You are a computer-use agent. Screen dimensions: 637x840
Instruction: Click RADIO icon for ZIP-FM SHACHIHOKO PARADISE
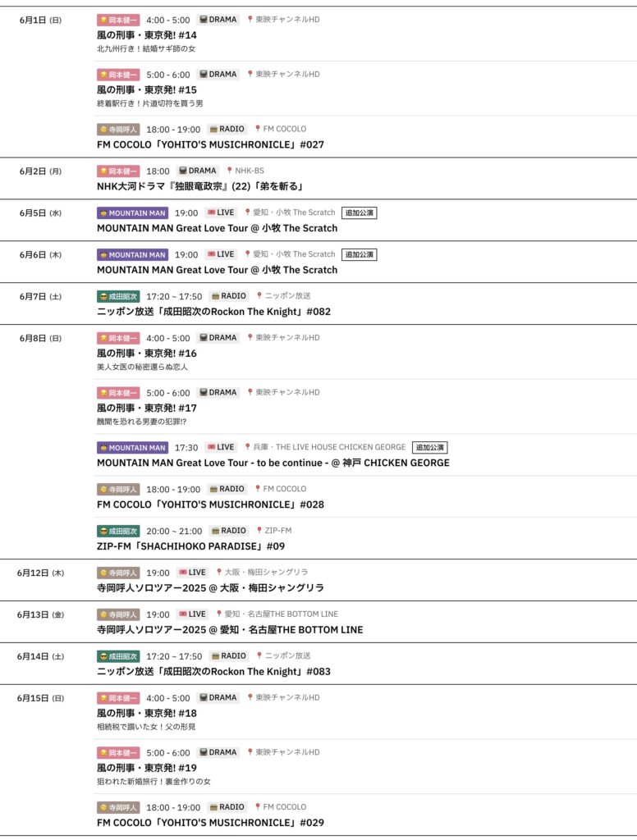pos(215,531)
